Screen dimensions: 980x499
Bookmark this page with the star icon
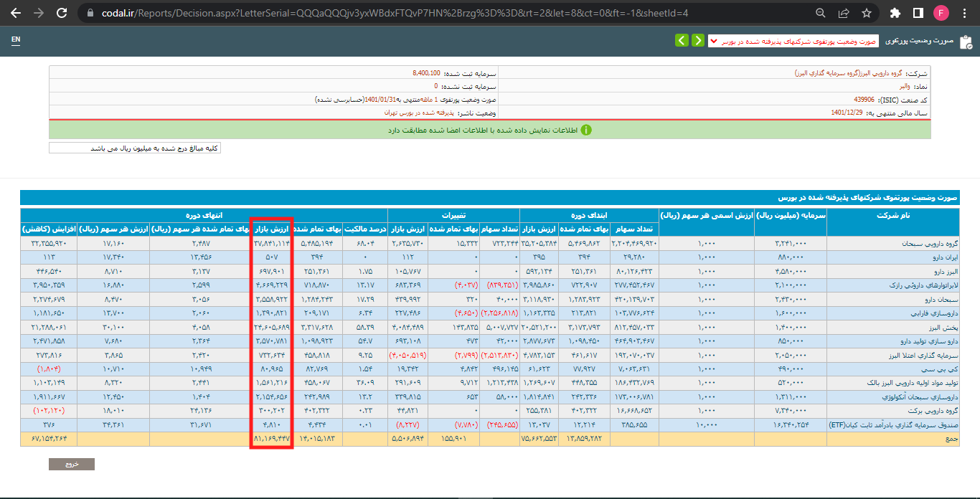pos(866,13)
